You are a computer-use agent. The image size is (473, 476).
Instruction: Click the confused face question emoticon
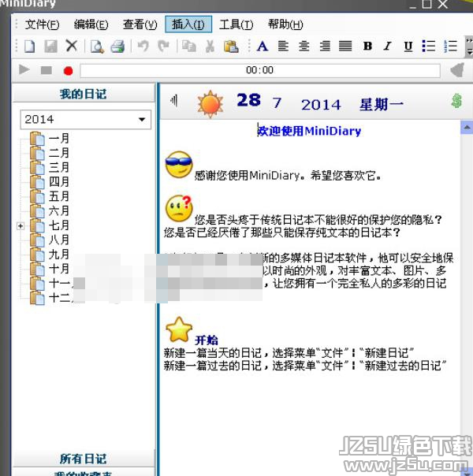pyautogui.click(x=179, y=209)
